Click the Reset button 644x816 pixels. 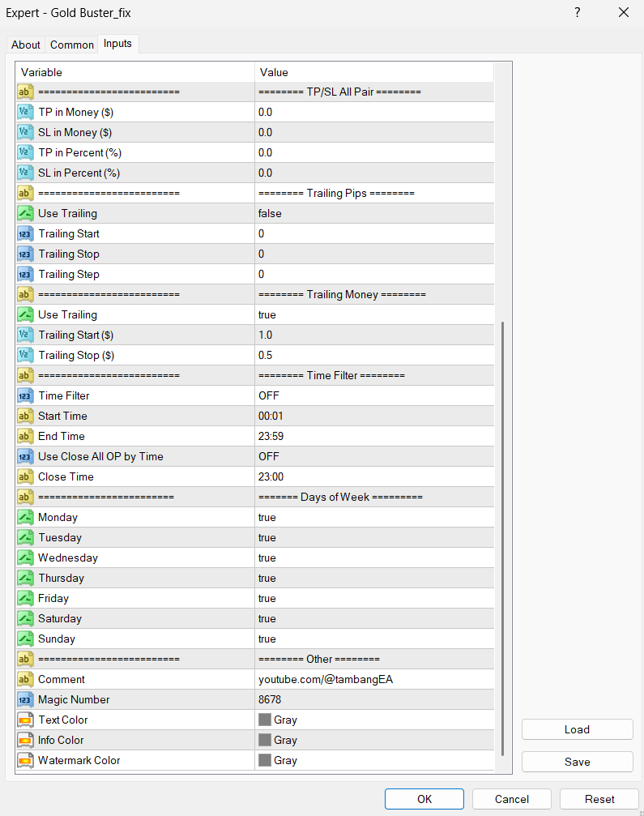599,799
